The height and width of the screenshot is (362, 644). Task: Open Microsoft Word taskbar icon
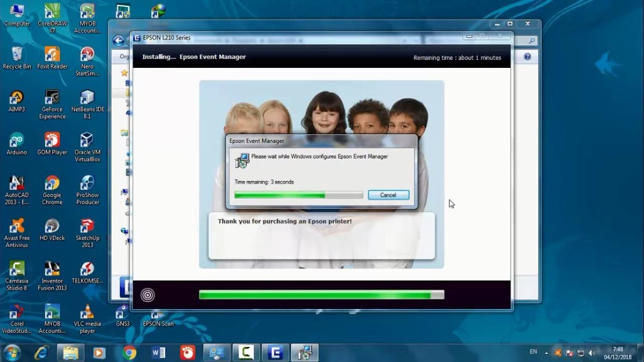(158, 352)
